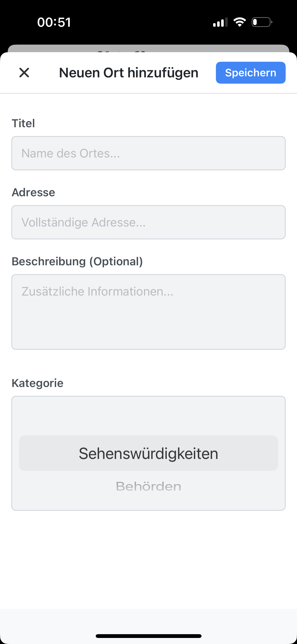Select Sehenswürdigkeiten in the category picker
297x644 pixels.
(x=148, y=453)
